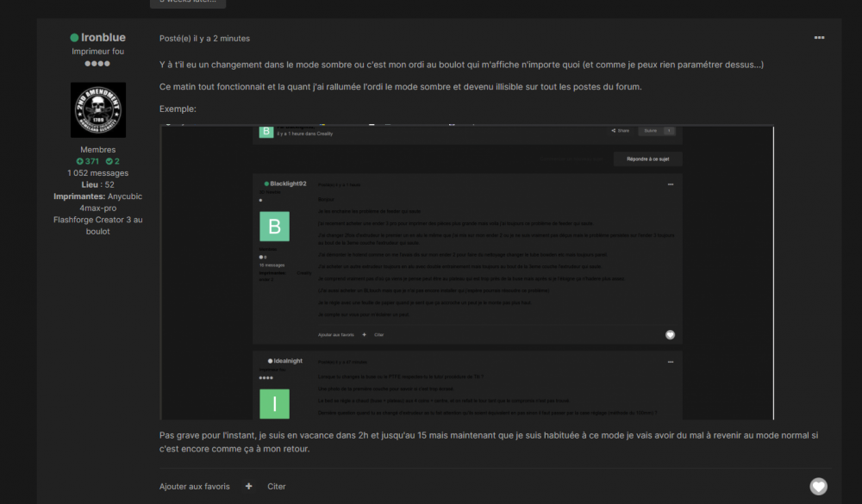The image size is (862, 504).
Task: Click the green online status dot
Action: click(74, 38)
